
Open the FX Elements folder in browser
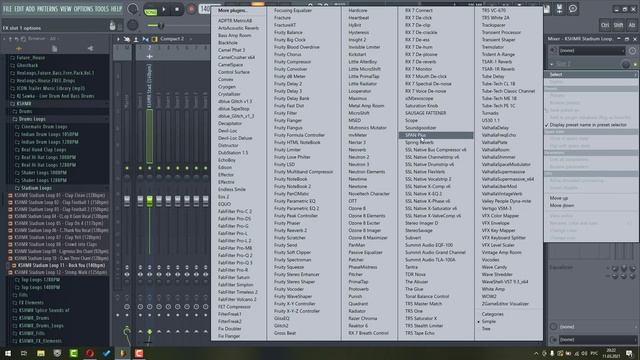(31, 303)
